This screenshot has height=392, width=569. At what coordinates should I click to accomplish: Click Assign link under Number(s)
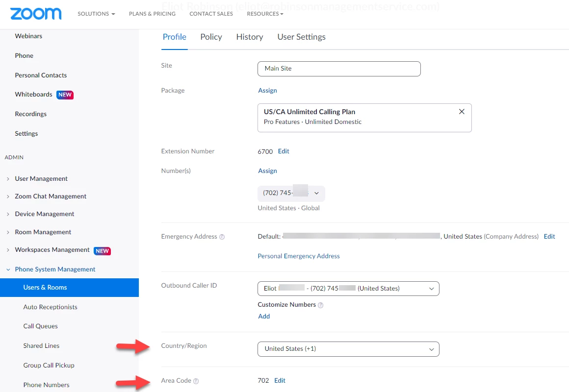pyautogui.click(x=267, y=171)
